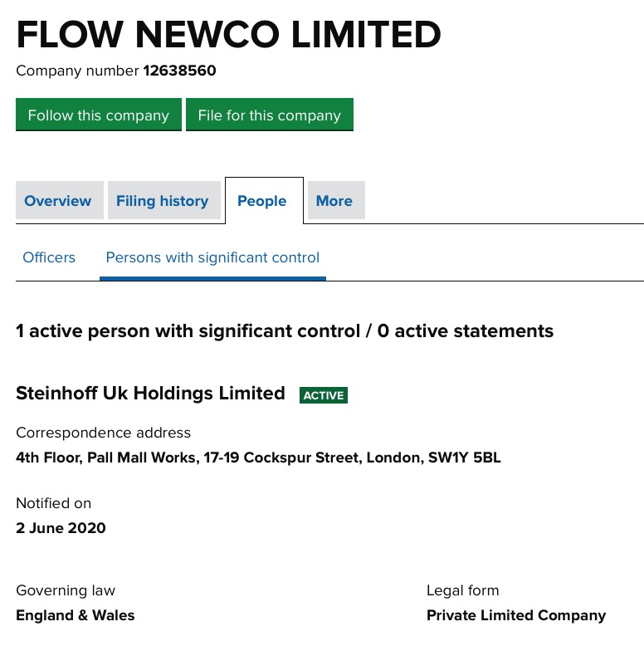The image size is (644, 646).
Task: Go to the Officers sub-tab
Action: (49, 257)
